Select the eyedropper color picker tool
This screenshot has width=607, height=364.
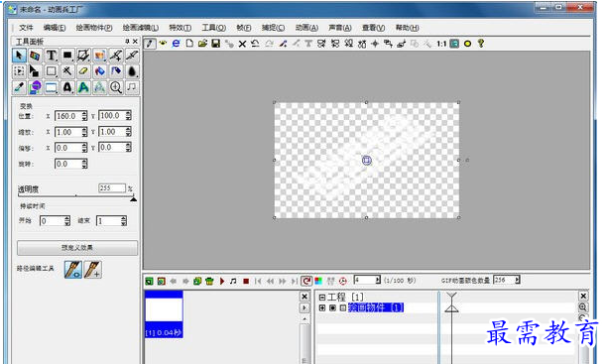coord(19,87)
